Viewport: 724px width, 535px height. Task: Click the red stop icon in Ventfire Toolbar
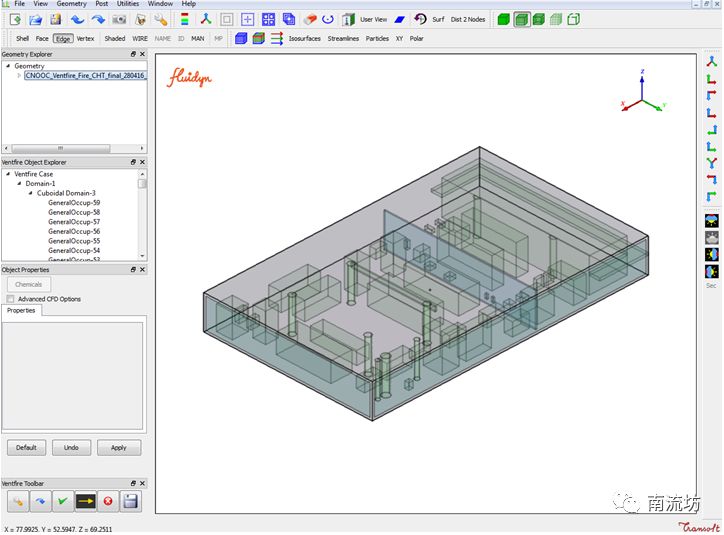pyautogui.click(x=108, y=501)
